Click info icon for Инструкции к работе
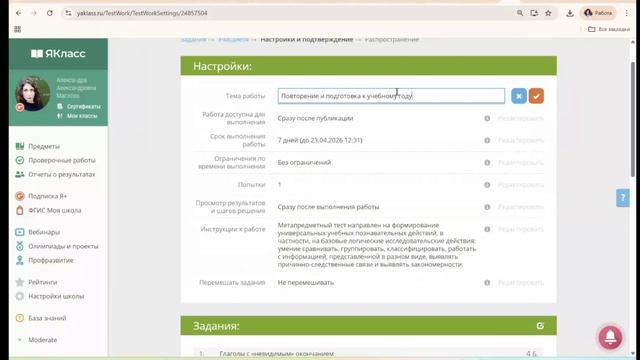 coord(487,229)
